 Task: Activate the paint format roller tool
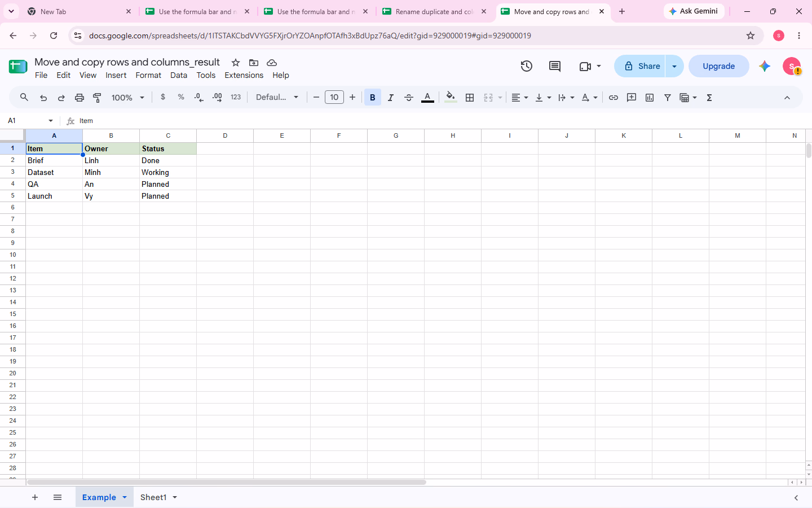point(97,98)
